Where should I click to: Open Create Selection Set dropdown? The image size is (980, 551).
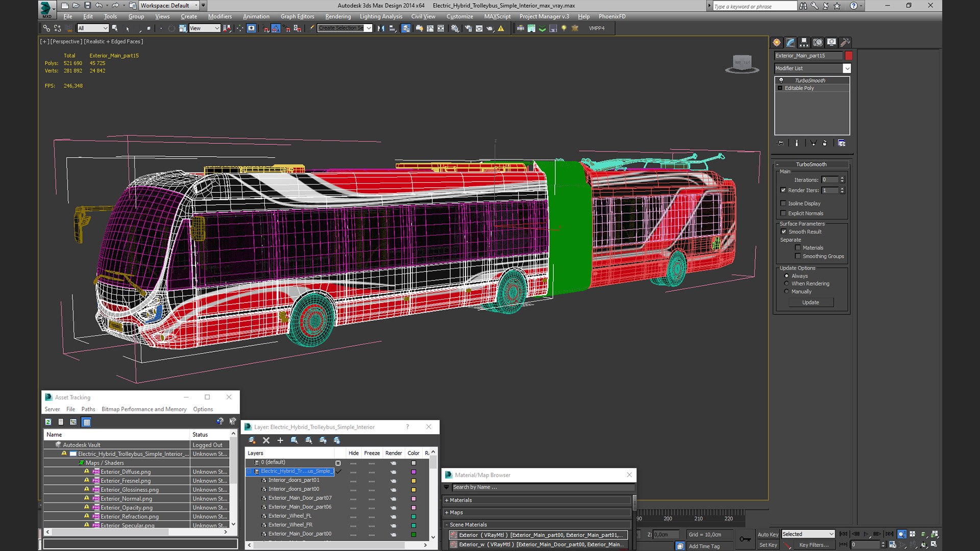coord(345,29)
